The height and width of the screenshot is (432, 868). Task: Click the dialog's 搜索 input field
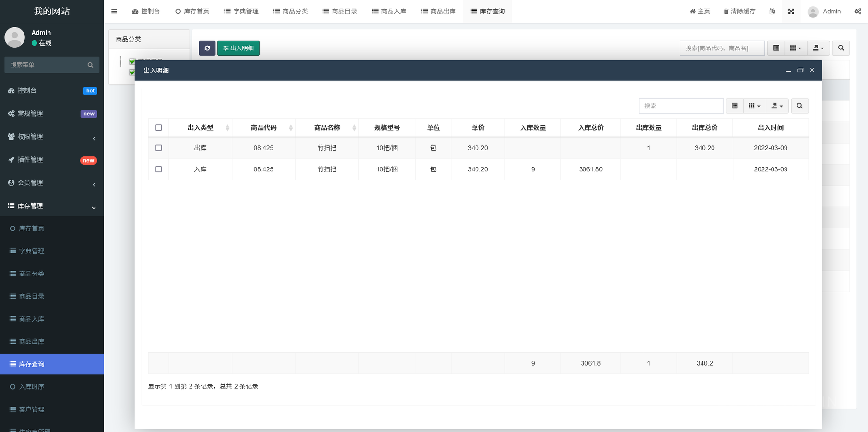(681, 106)
